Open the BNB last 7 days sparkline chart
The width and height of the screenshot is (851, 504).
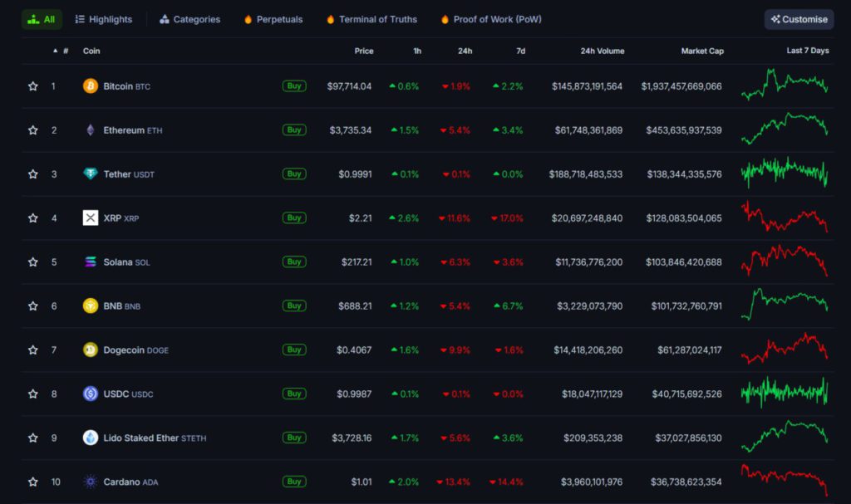coord(785,305)
